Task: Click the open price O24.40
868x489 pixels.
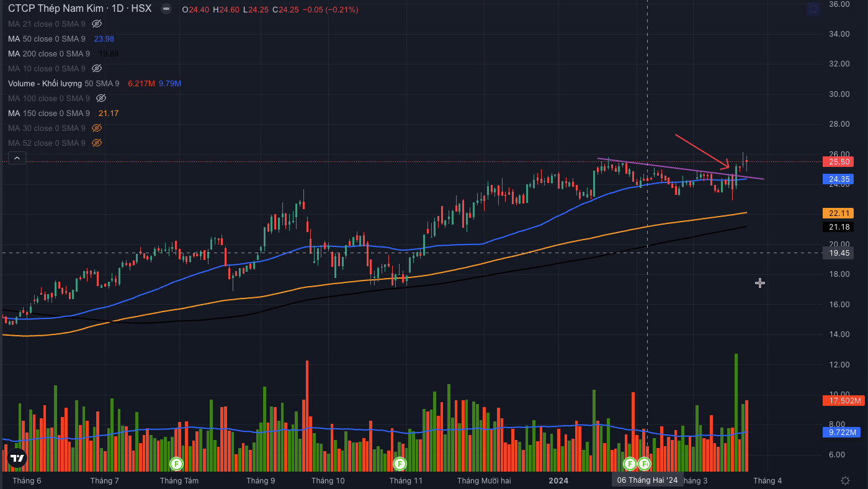Action: [x=195, y=9]
